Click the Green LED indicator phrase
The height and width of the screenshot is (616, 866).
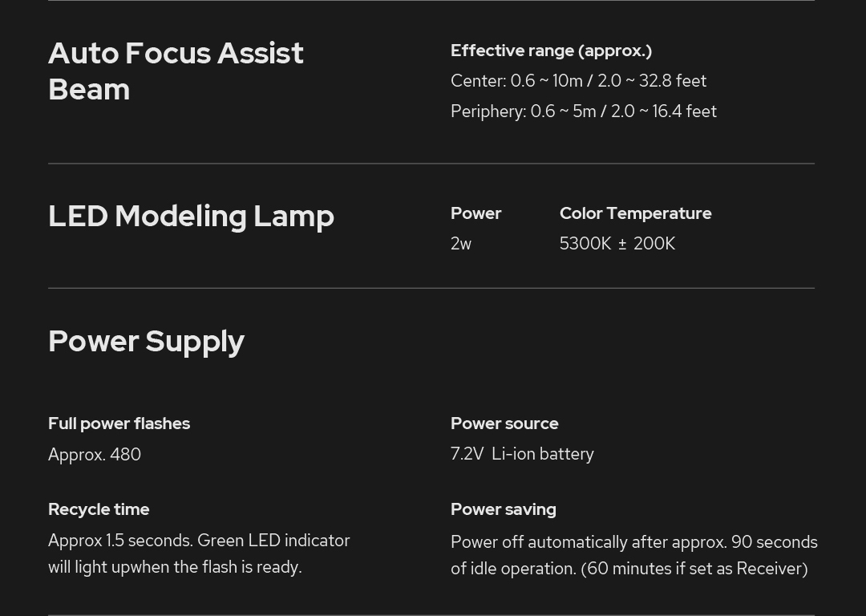tap(273, 541)
